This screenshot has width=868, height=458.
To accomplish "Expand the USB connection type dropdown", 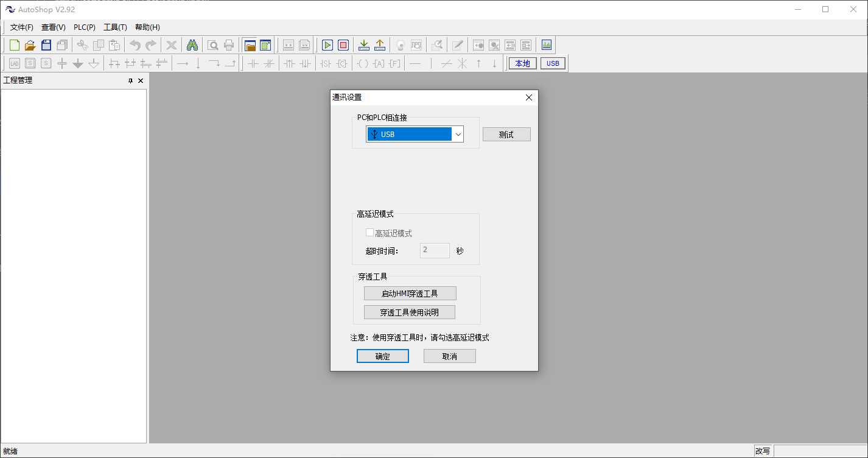I will 458,135.
